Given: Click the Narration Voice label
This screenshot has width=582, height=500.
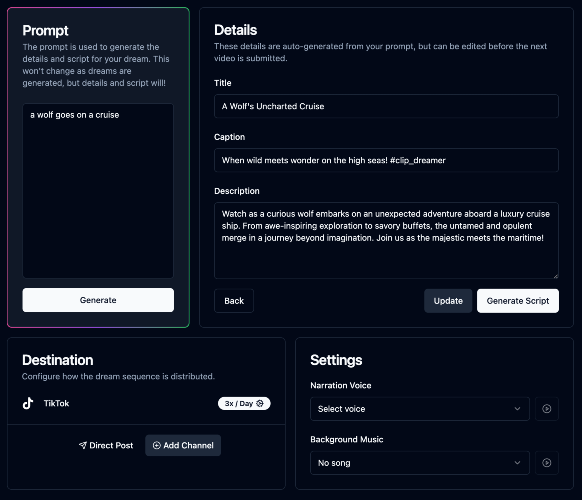Looking at the screenshot, I should [341, 385].
